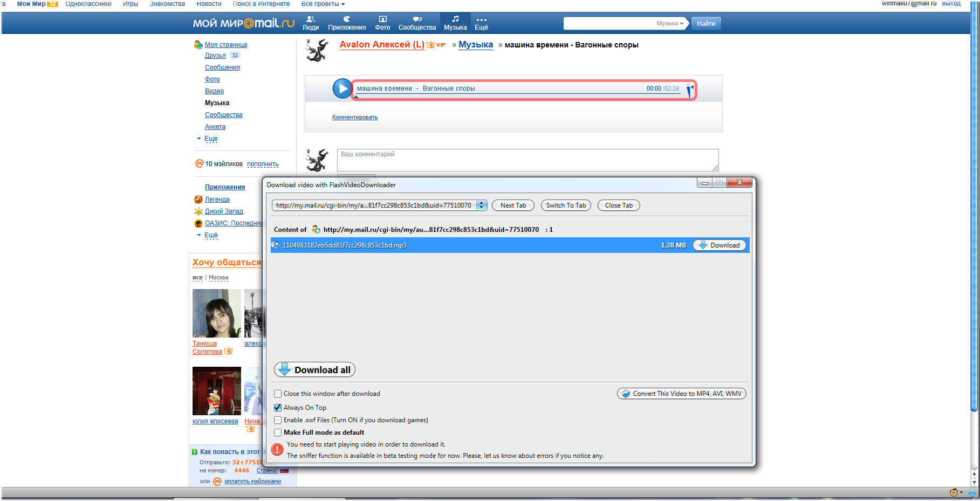This screenshot has height=501, width=980.
Task: Expand Ещё under the profile menu
Action: [211, 139]
